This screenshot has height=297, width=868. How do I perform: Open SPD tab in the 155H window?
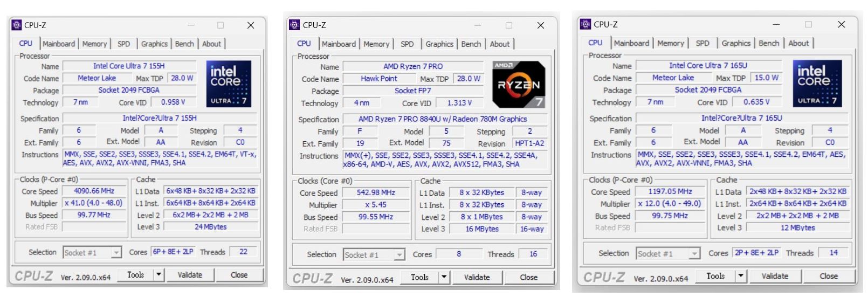[123, 44]
